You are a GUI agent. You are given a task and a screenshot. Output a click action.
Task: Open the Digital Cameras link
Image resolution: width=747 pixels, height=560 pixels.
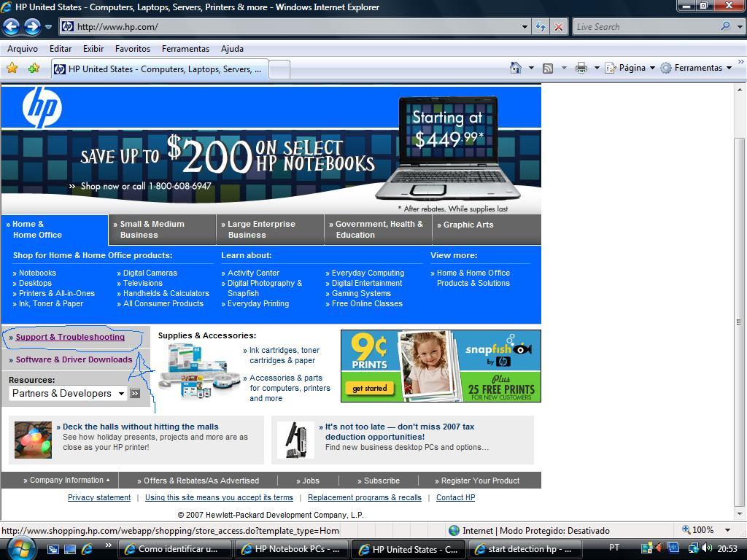(150, 273)
